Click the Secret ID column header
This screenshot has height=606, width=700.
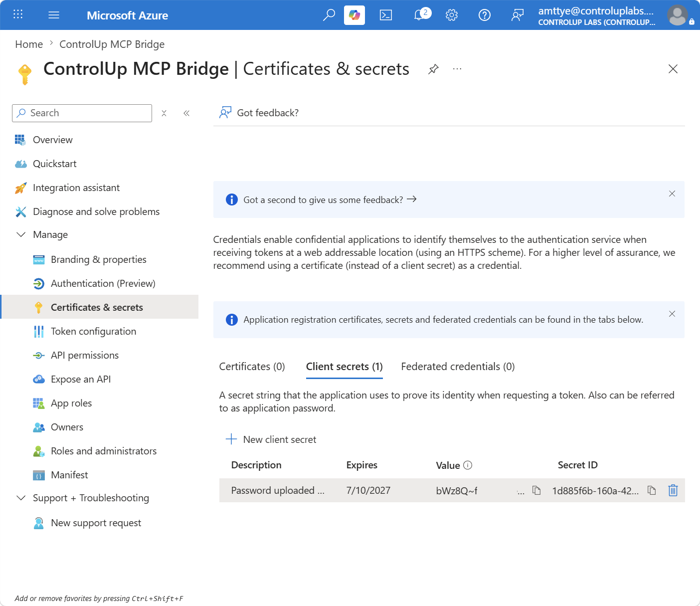click(x=578, y=465)
